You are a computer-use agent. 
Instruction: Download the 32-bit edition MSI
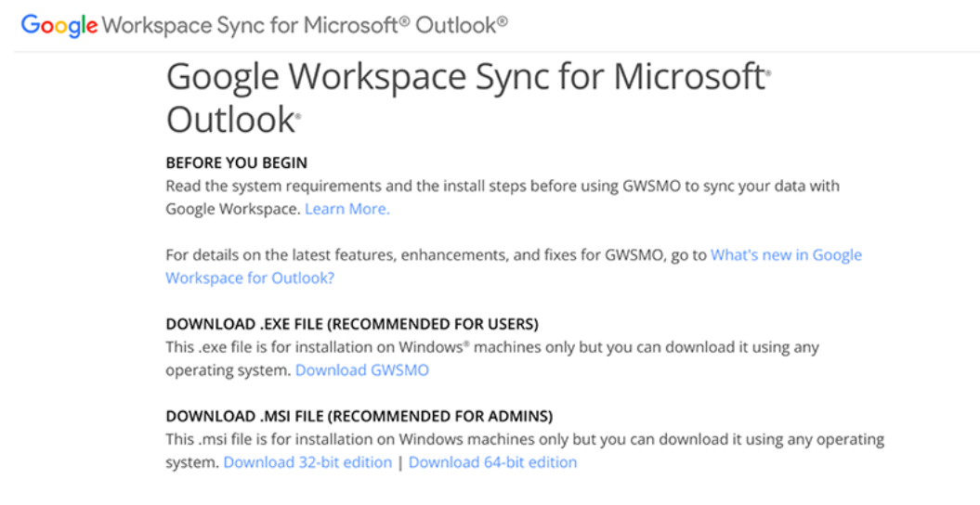(x=307, y=462)
